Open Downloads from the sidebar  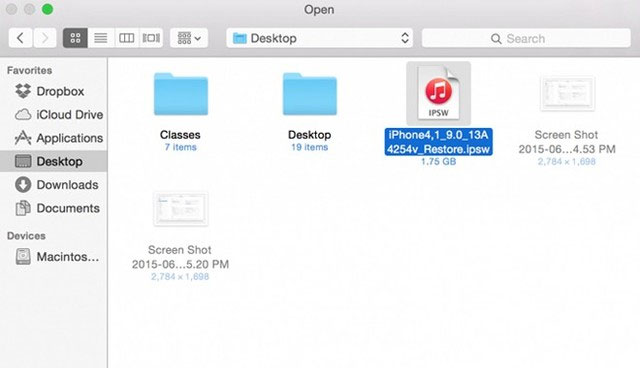click(53, 184)
